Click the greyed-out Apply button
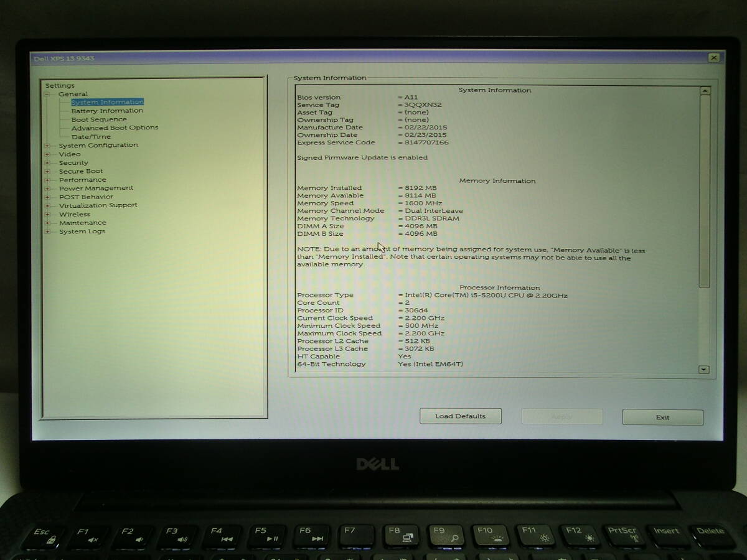The height and width of the screenshot is (560, 747). point(561,416)
